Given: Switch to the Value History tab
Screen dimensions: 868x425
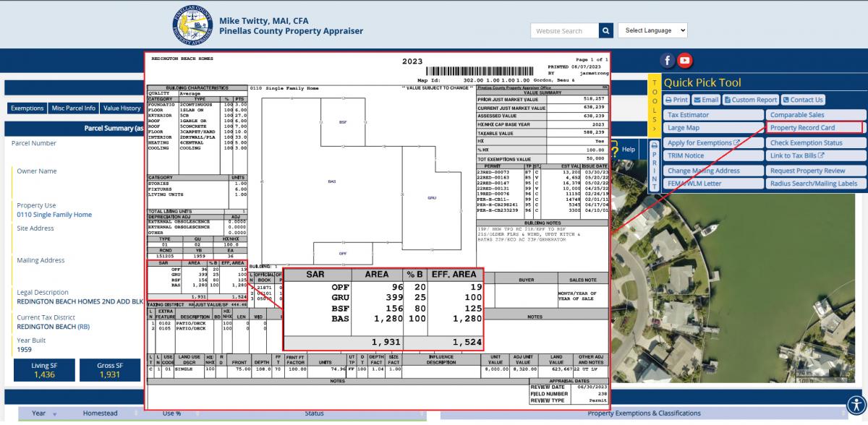Looking at the screenshot, I should click(122, 108).
